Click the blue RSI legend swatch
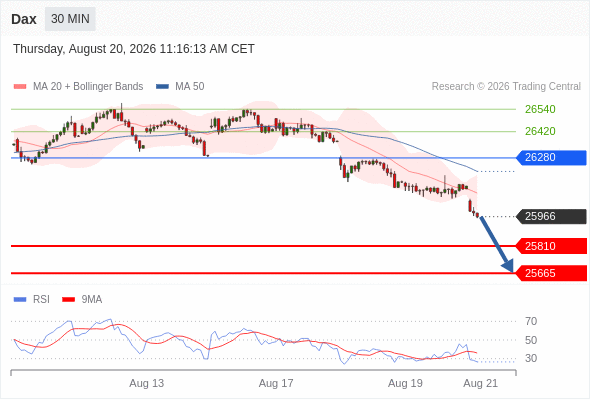The width and height of the screenshot is (590, 400). [x=20, y=300]
